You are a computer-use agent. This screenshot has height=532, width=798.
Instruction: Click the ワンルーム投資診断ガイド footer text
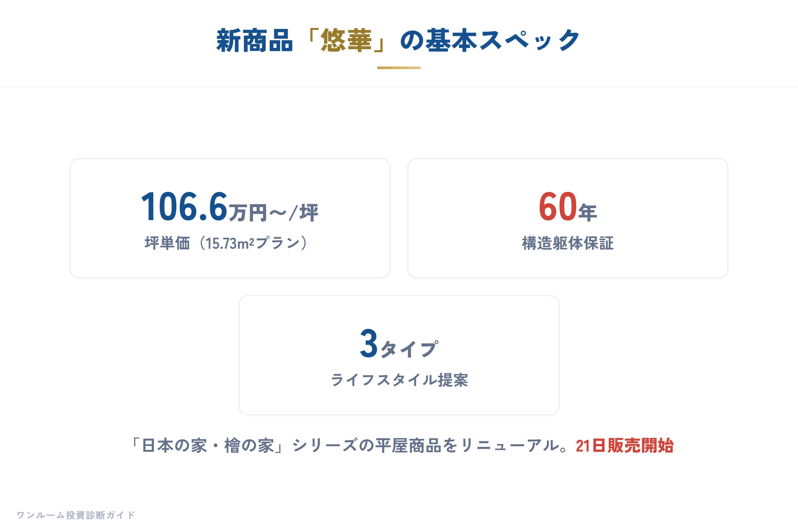[76, 515]
